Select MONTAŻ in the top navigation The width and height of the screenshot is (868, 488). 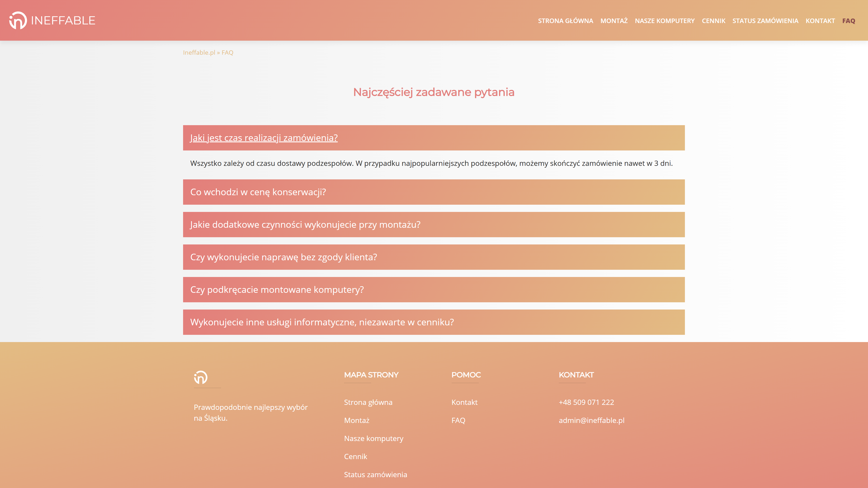[x=614, y=21]
